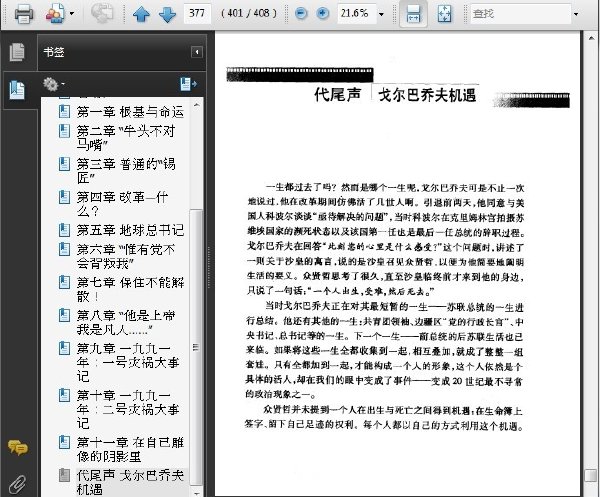Click the page count text (401 / 408)
Image resolution: width=600 pixels, height=497 pixels.
[248, 13]
